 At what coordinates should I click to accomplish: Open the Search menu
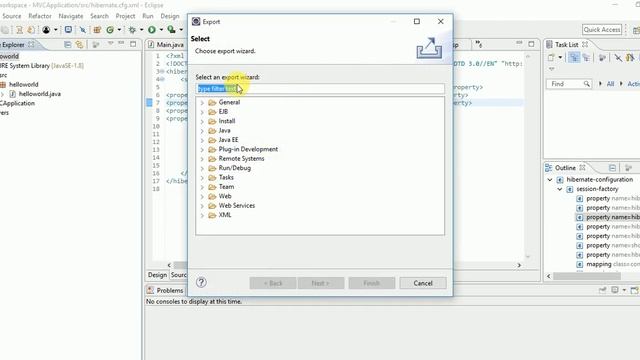pos(99,16)
